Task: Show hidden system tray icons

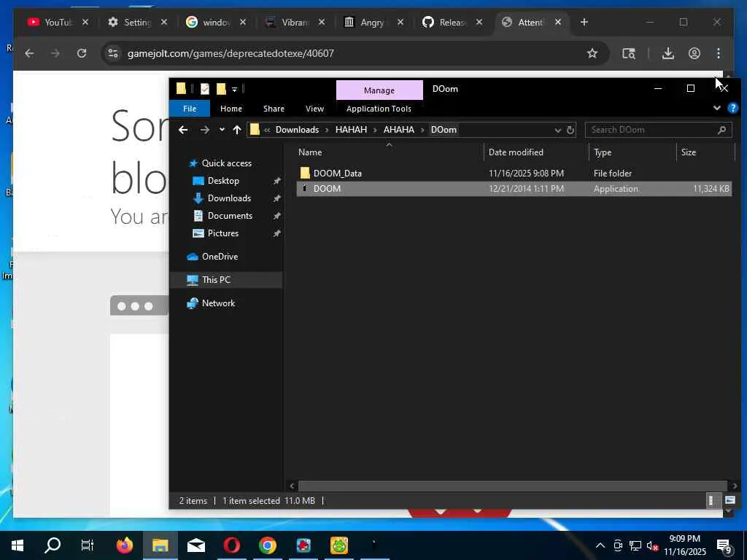Action: pos(600,545)
